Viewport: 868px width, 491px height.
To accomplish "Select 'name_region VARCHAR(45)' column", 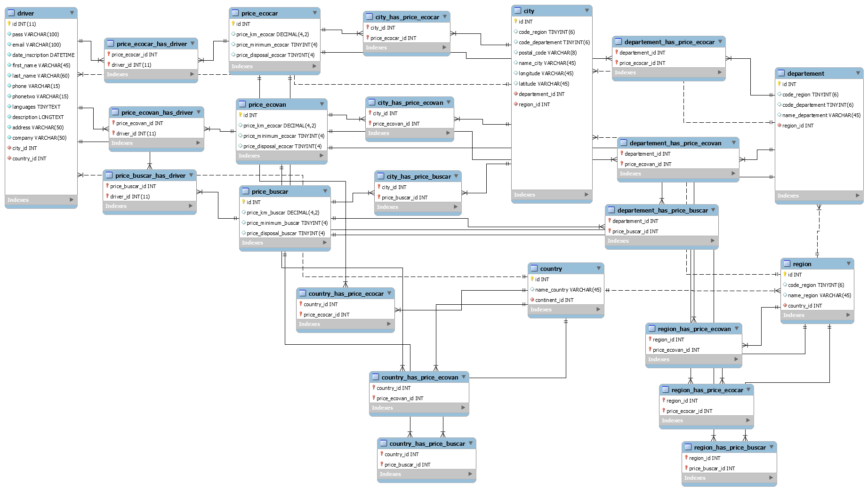I will 817,295.
